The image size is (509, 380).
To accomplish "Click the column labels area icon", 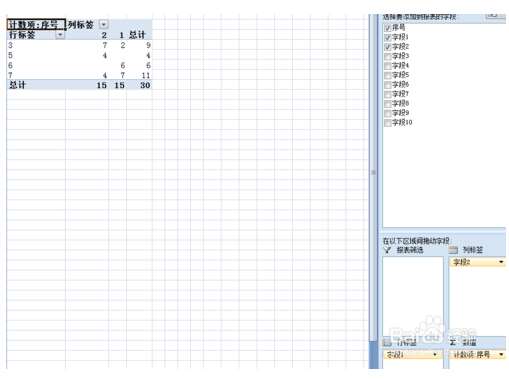I will pyautogui.click(x=453, y=250).
